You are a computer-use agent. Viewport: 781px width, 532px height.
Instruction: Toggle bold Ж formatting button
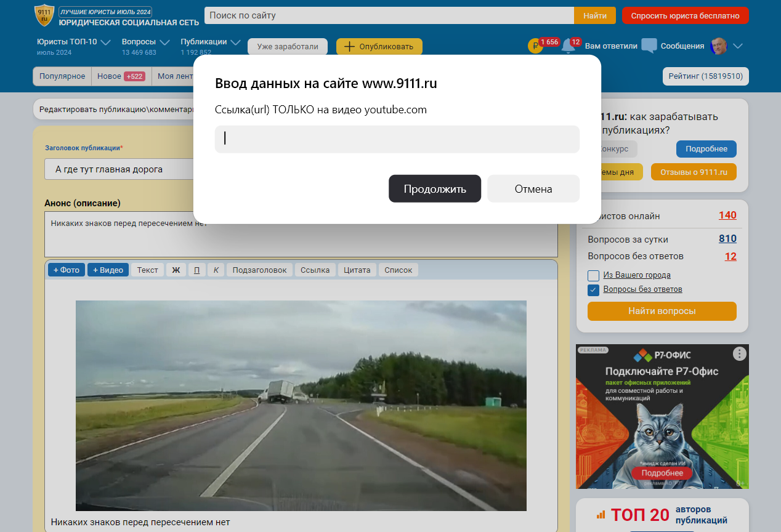(x=176, y=270)
